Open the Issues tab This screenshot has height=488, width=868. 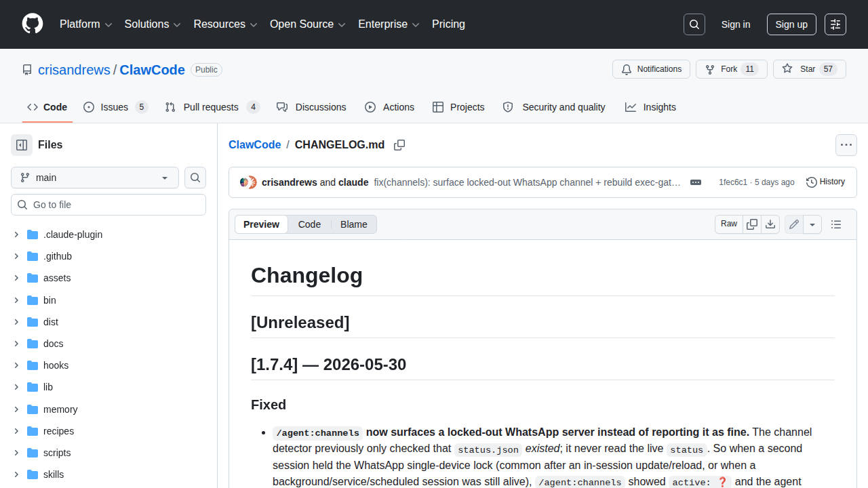pyautogui.click(x=115, y=107)
